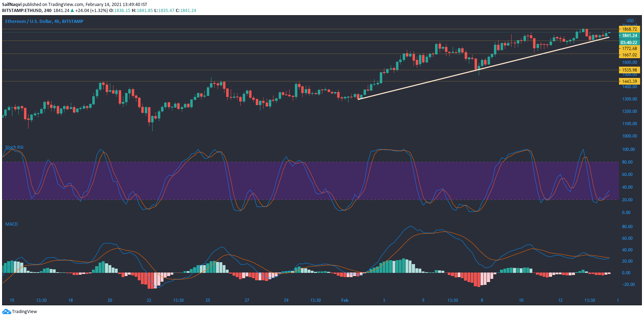Image resolution: width=644 pixels, height=318 pixels.
Task: Click the 15 date on the time axis
Action: coord(12,300)
